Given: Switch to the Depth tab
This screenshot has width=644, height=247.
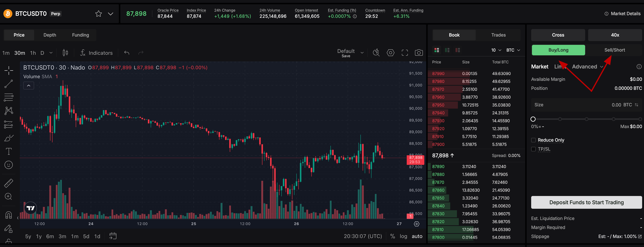Looking at the screenshot, I should [50, 35].
